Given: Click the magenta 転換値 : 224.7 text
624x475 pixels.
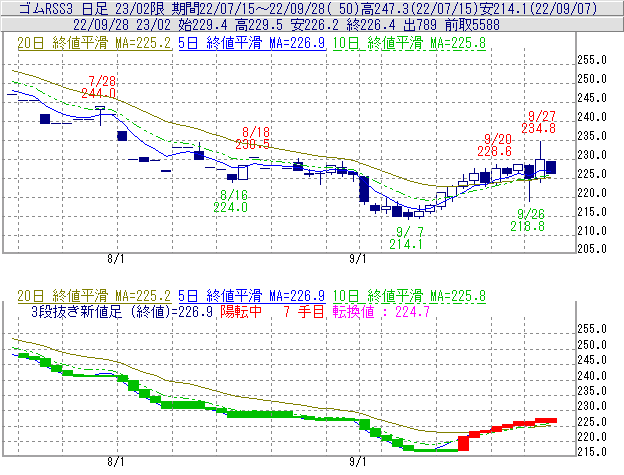Looking at the screenshot, I should (381, 311).
